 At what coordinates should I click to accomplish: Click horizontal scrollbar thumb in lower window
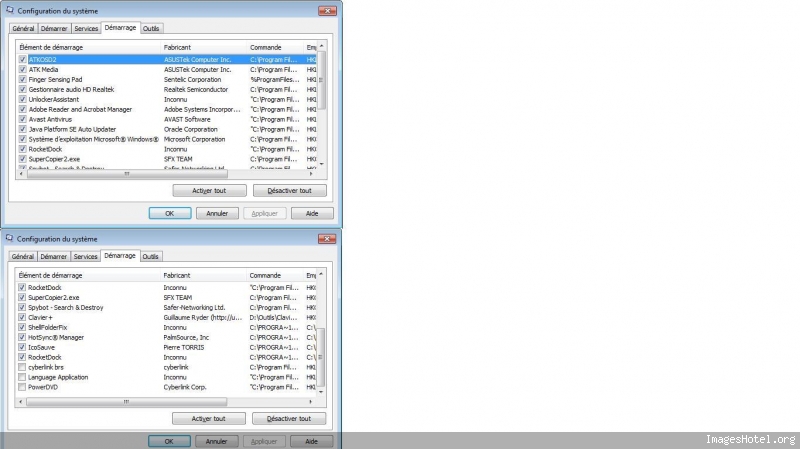click(127, 402)
